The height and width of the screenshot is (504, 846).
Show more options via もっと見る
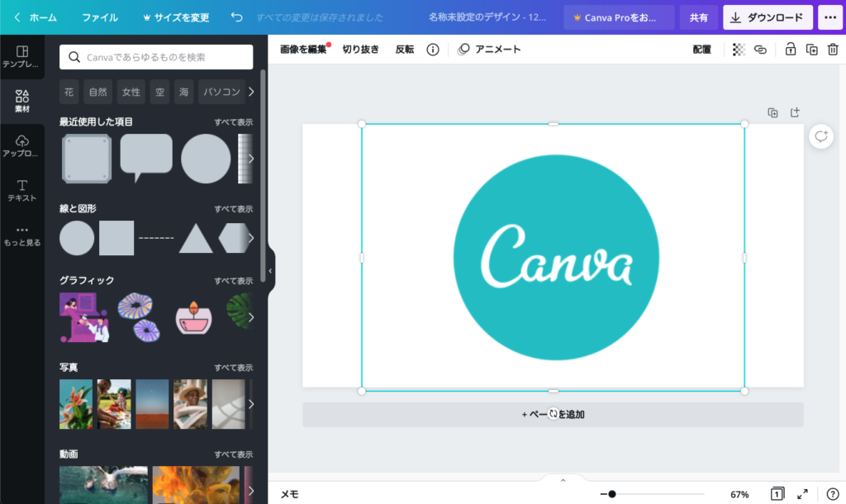[21, 235]
